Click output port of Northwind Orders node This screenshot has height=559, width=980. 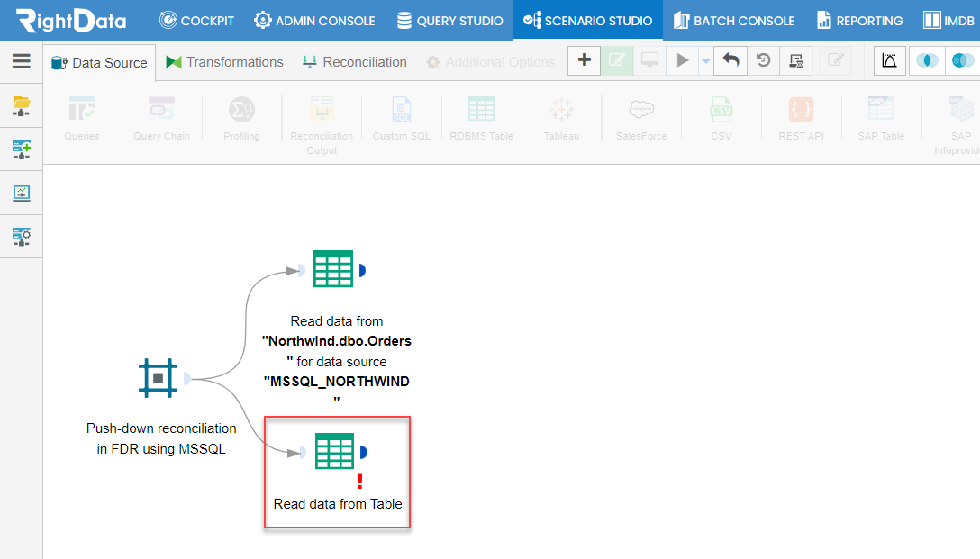362,270
